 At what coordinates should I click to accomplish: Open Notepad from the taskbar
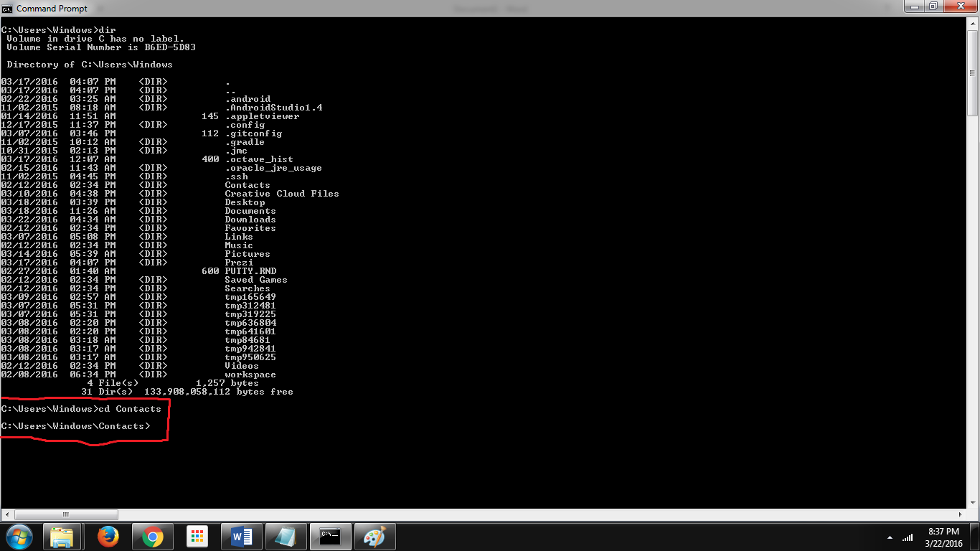point(286,536)
